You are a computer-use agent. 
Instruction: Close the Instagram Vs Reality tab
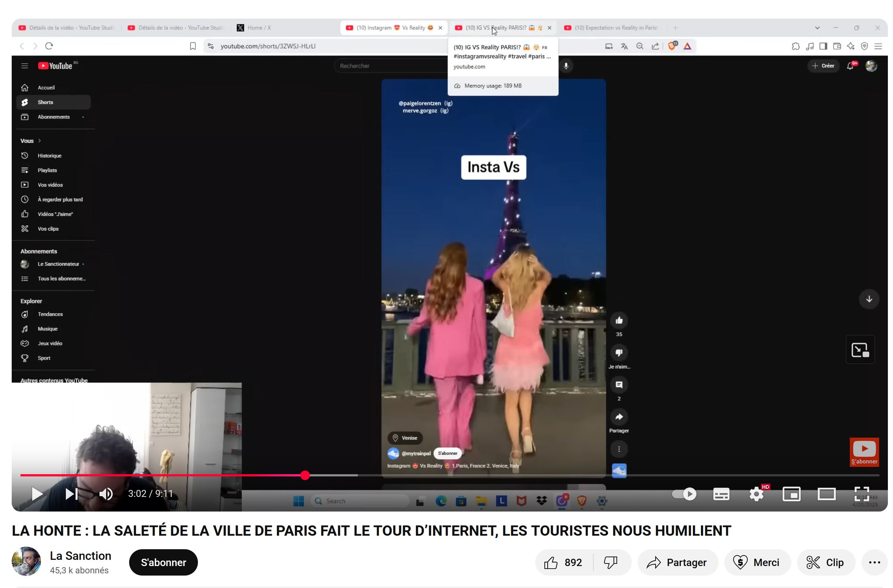[x=440, y=28]
